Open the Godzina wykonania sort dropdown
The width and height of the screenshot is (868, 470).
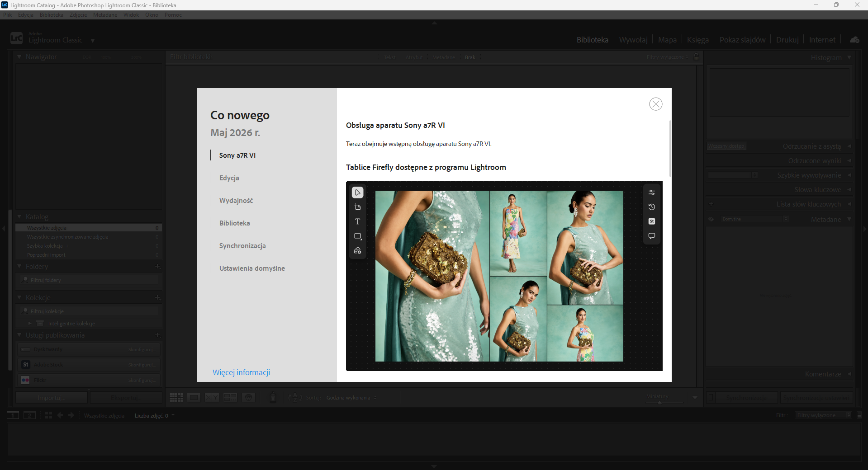click(x=351, y=398)
